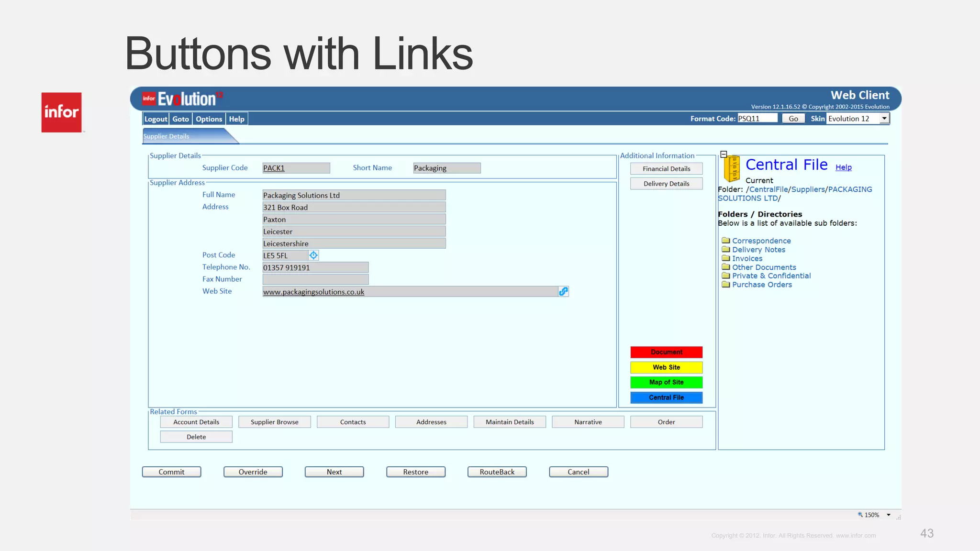This screenshot has width=980, height=551.
Task: Select the Supplier Details tab
Action: click(167, 136)
